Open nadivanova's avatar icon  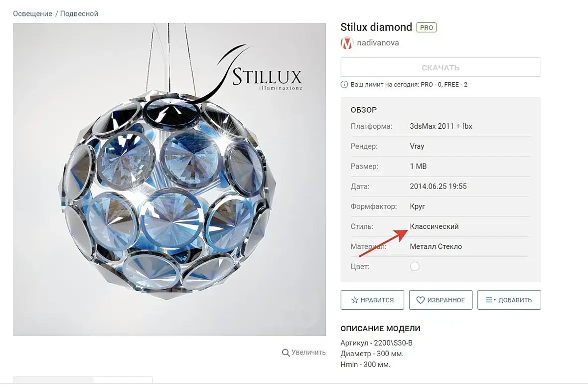[x=347, y=43]
